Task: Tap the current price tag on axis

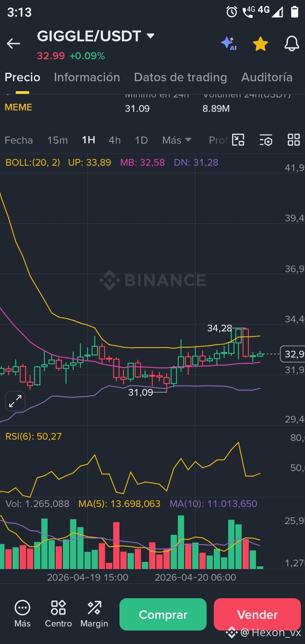Action: (292, 354)
